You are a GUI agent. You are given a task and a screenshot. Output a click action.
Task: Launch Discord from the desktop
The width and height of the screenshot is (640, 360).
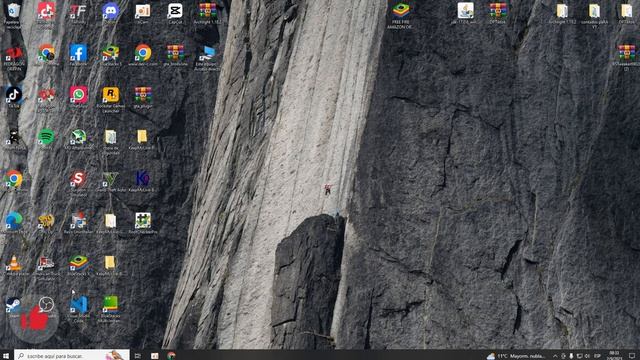[x=110, y=13]
